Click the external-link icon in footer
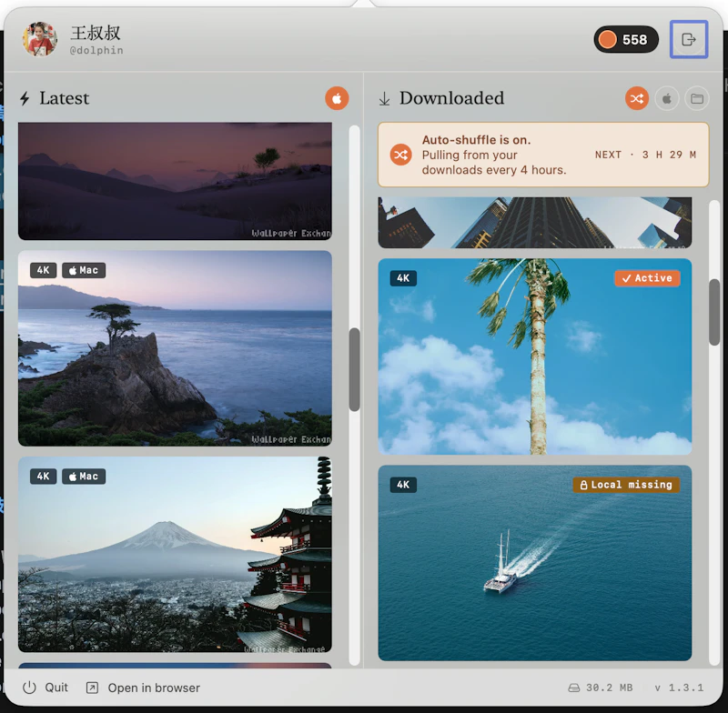The image size is (728, 713). coord(92,688)
